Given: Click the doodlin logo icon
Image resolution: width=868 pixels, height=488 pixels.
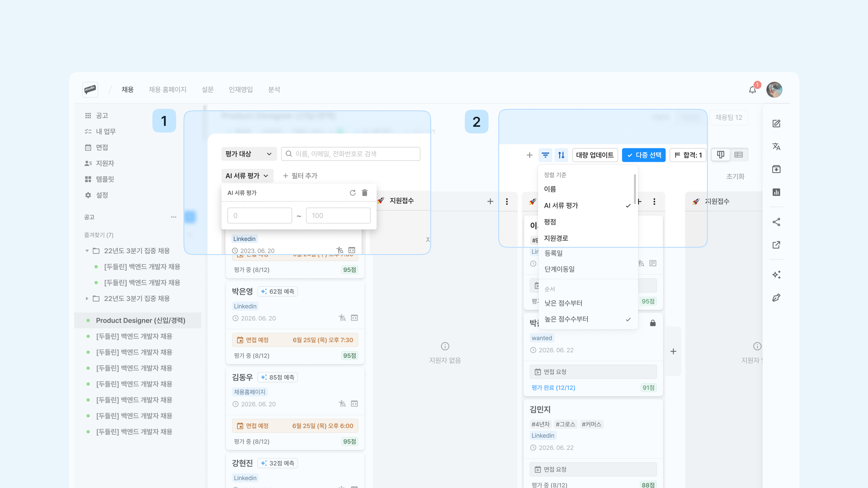Looking at the screenshot, I should tap(90, 89).
